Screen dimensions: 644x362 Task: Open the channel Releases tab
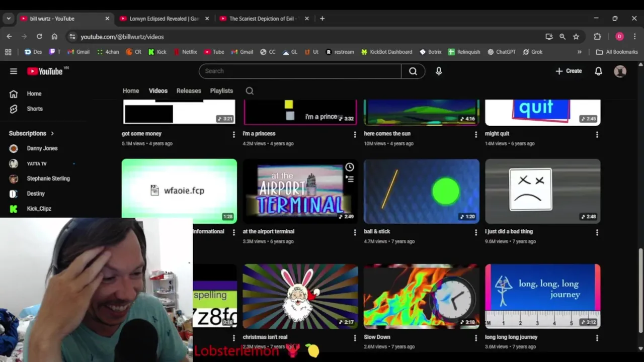[189, 91]
